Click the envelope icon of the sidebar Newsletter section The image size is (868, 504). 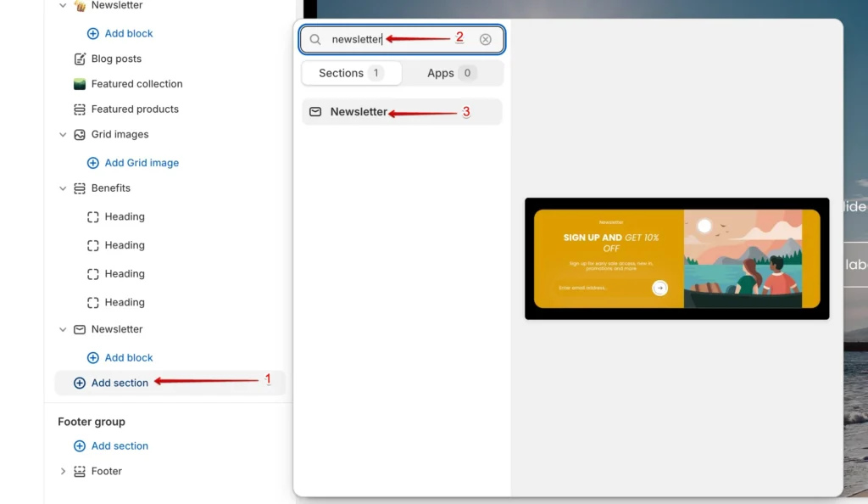click(80, 329)
